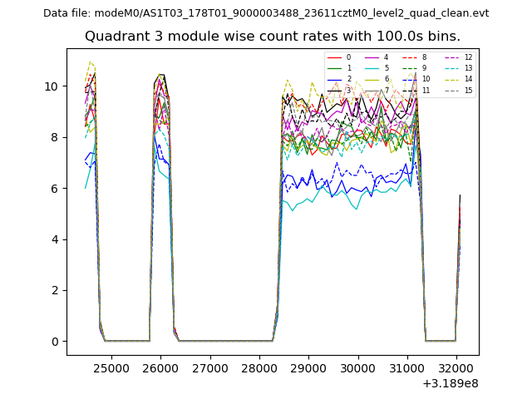
Task: Select the yellow module 6 legend entry
Action: (x=372, y=79)
